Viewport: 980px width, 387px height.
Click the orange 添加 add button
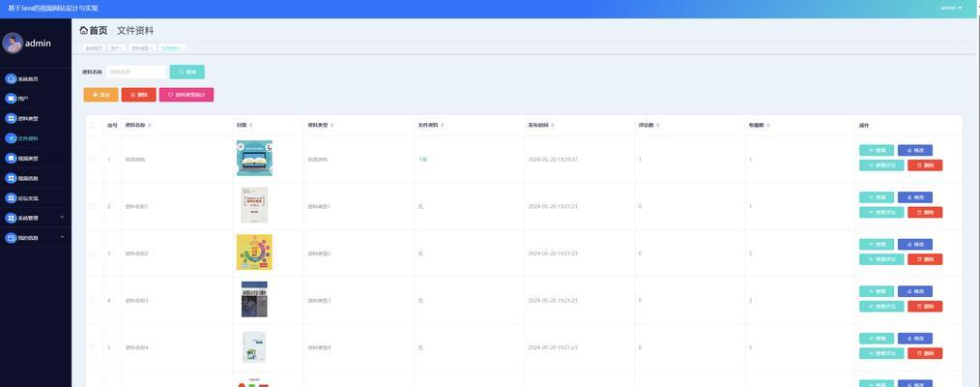101,95
